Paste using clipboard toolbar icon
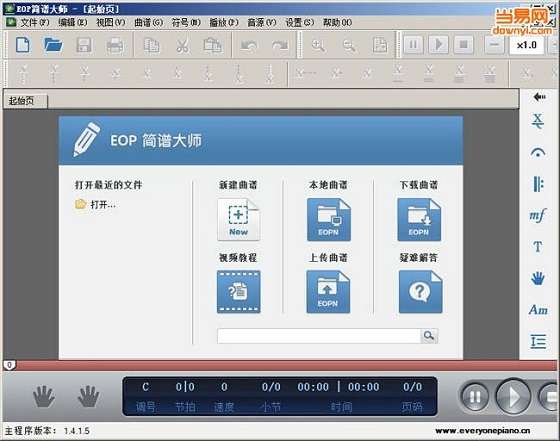This screenshot has width=560, height=441. [x=213, y=45]
